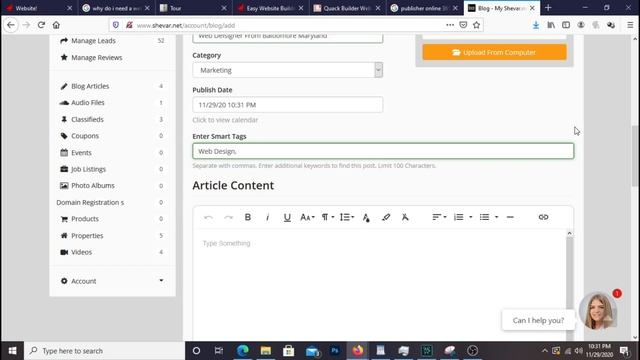Select Job Listings in sidebar

point(88,169)
